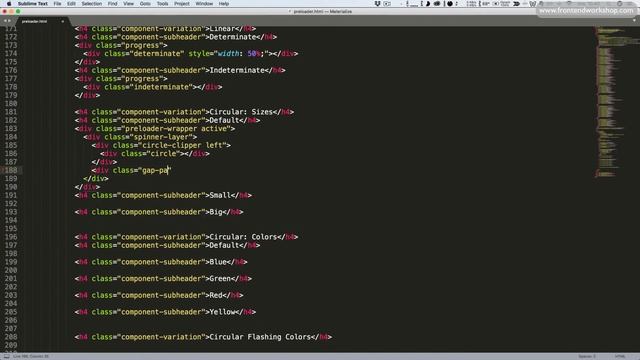Open the Find menu
The width and height of the screenshot is (640, 360).
(112, 4)
